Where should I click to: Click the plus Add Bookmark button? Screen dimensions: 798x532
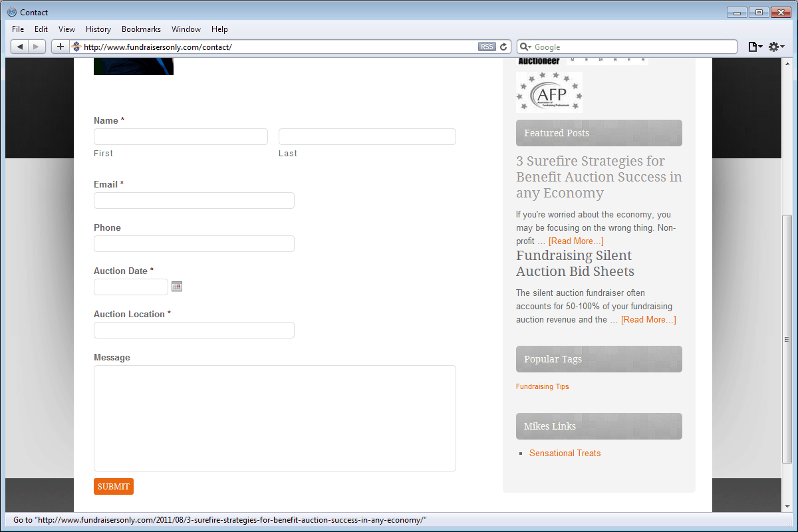pyautogui.click(x=60, y=47)
